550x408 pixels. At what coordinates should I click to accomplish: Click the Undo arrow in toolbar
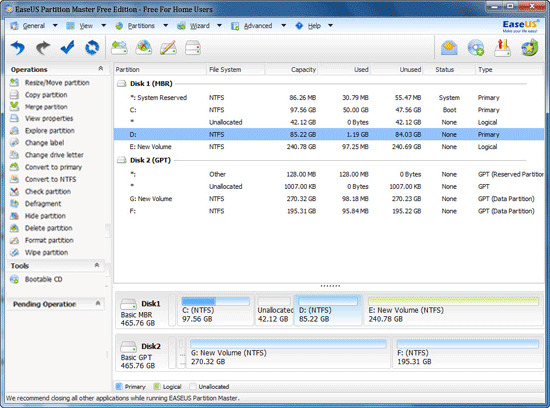coord(18,47)
